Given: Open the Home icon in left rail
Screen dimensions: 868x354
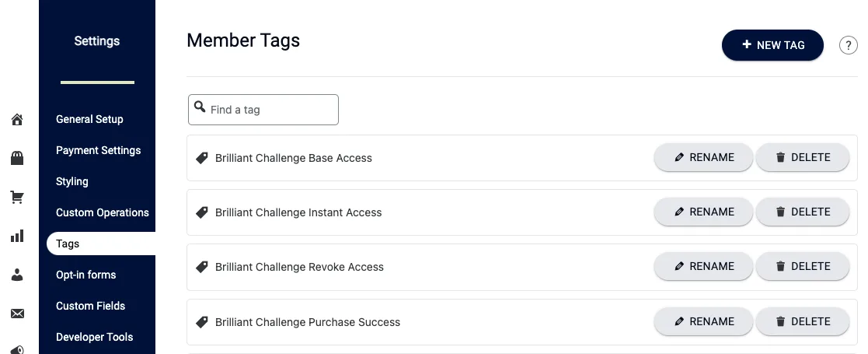Looking at the screenshot, I should pyautogui.click(x=17, y=120).
